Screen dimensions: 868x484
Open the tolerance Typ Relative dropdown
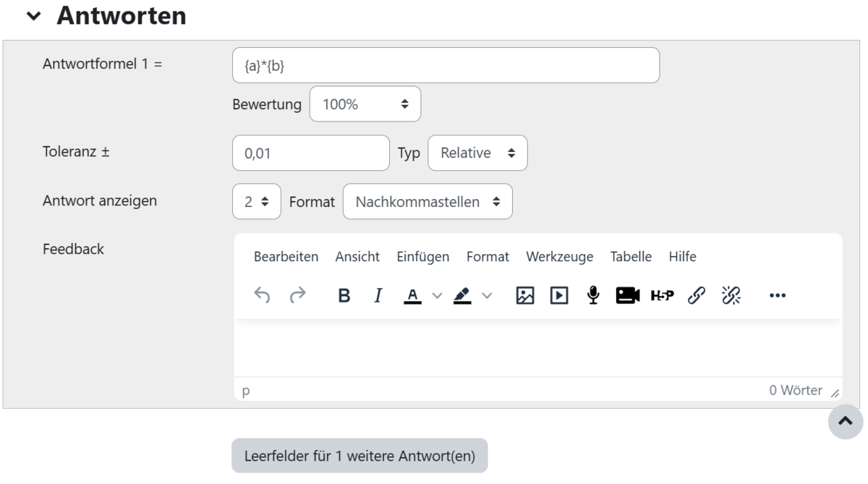point(477,153)
